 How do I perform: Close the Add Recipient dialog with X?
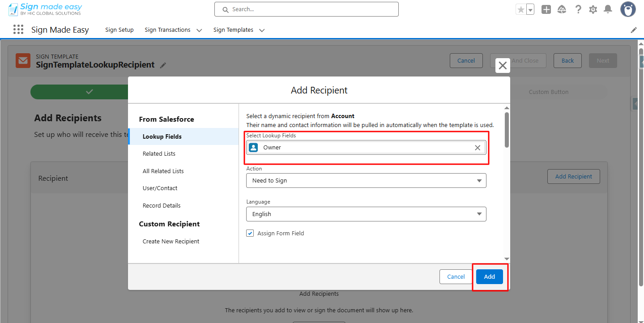[503, 66]
